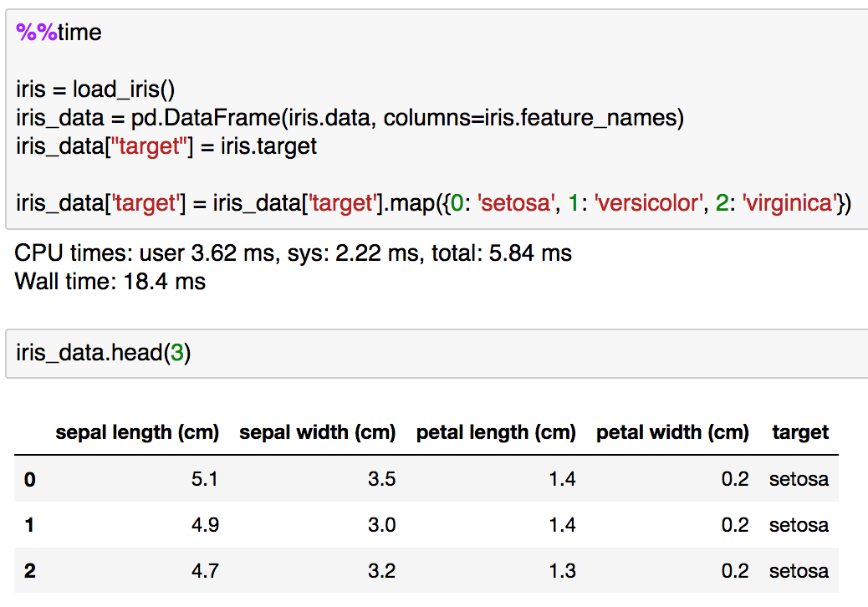This screenshot has height=607, width=868.
Task: Click the iris.target assignment line
Action: 166,146
